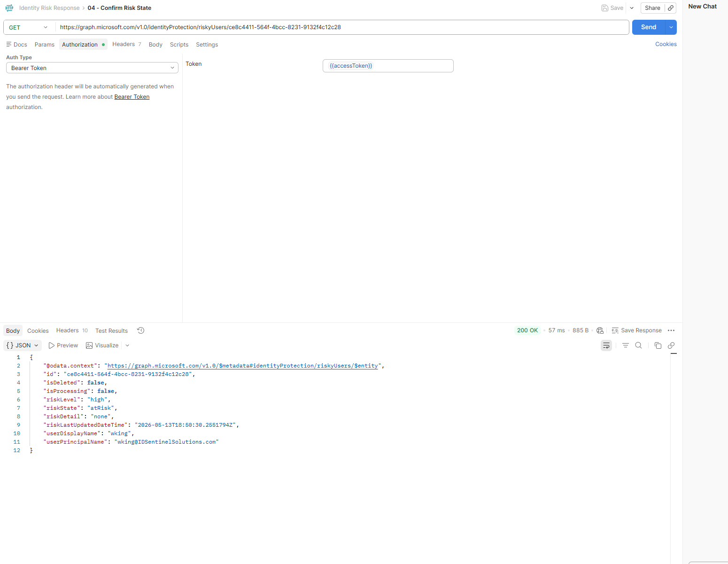Image resolution: width=728 pixels, height=564 pixels.
Task: Open the request Headers tab
Action: click(126, 44)
